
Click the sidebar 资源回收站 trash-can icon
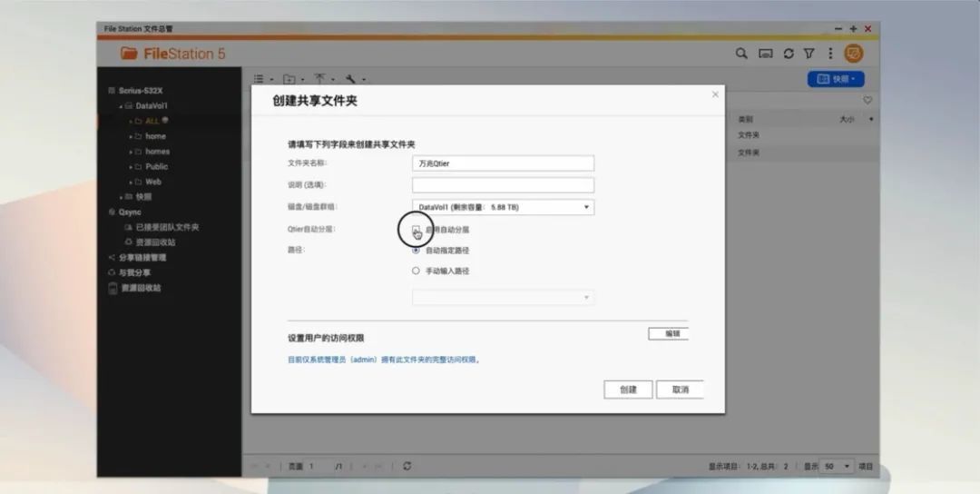coord(113,288)
